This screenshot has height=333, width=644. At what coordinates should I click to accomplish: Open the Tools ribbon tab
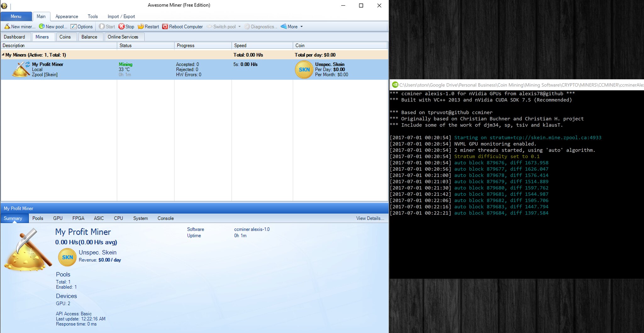click(x=93, y=16)
